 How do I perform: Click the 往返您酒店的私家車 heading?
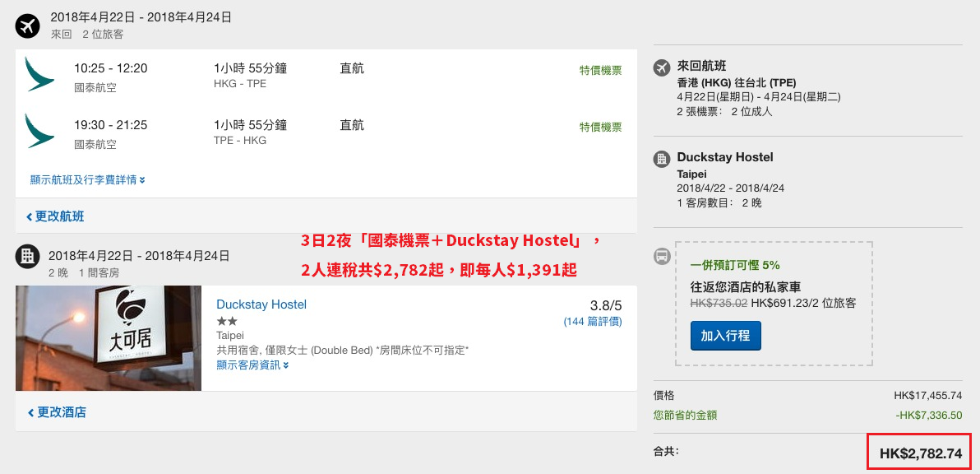pos(746,287)
